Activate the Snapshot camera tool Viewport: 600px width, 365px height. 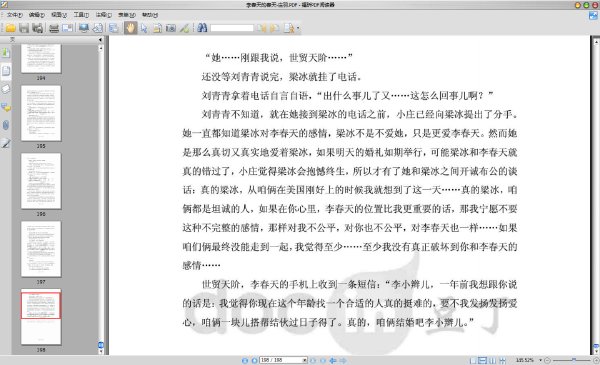tap(171, 28)
